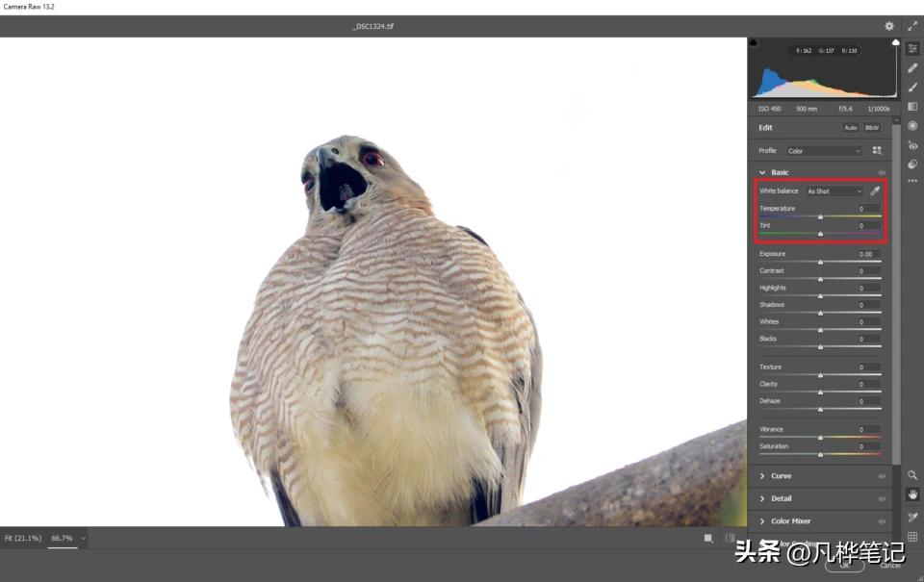The height and width of the screenshot is (582, 924).
Task: Click the Shadows slider handle
Action: click(x=820, y=314)
